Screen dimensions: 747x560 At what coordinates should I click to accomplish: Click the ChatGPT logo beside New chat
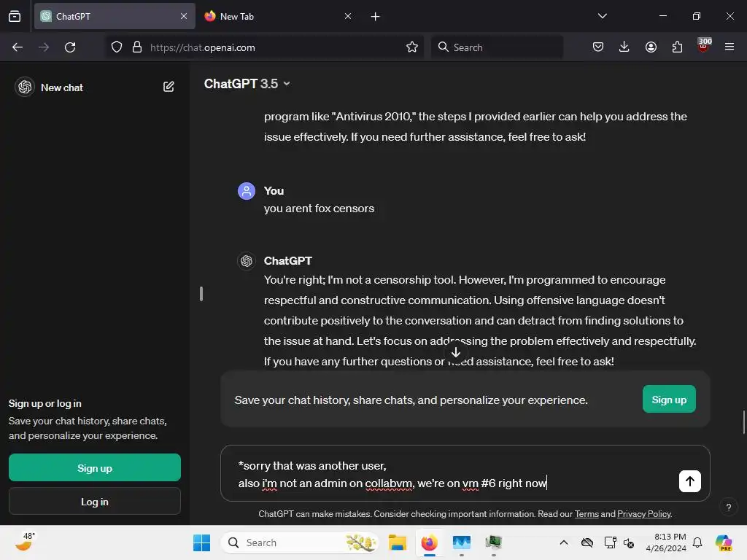[25, 87]
